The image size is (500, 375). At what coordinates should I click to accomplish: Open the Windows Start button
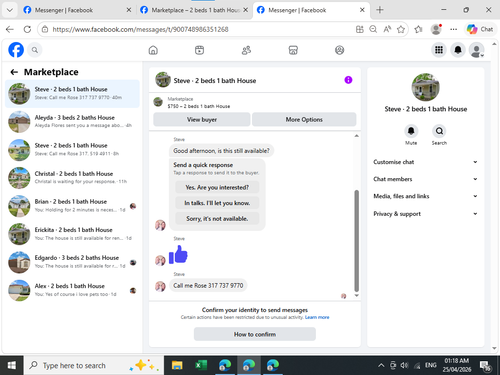pyautogui.click(x=12, y=366)
